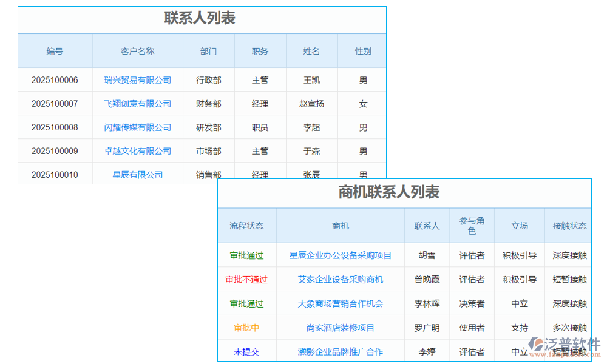Open 大象商场营销合作机会 opportunity
607x364 pixels.
pyautogui.click(x=341, y=303)
